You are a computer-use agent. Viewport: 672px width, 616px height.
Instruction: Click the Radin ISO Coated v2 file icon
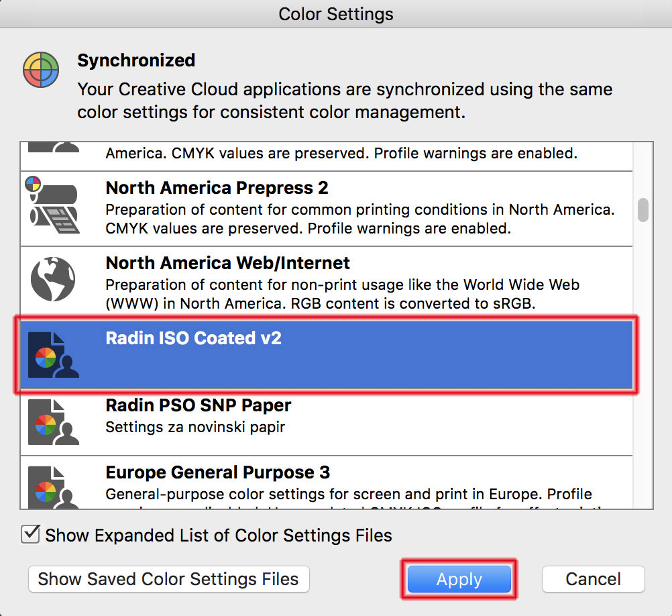(x=53, y=355)
